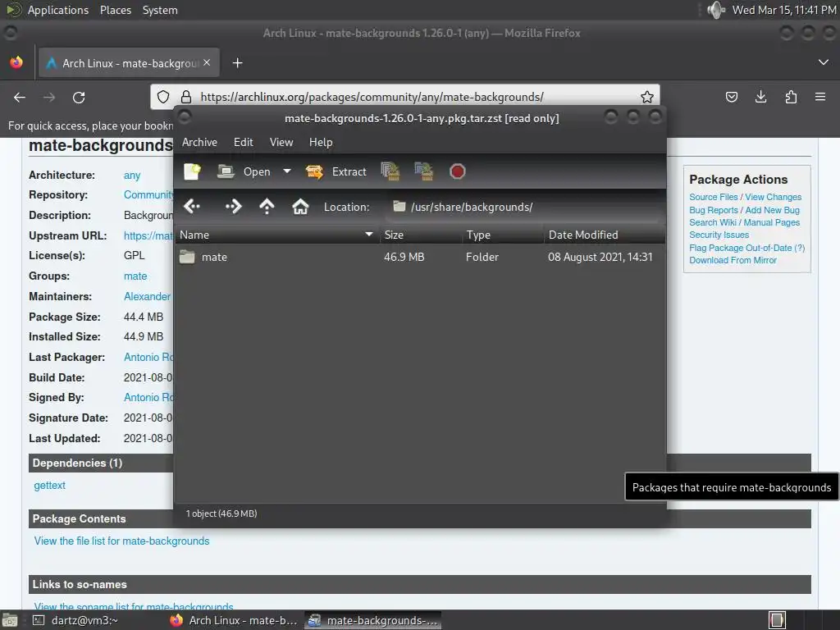Viewport: 840px width, 630px height.
Task: Reload the Firefox page
Action: tap(79, 97)
